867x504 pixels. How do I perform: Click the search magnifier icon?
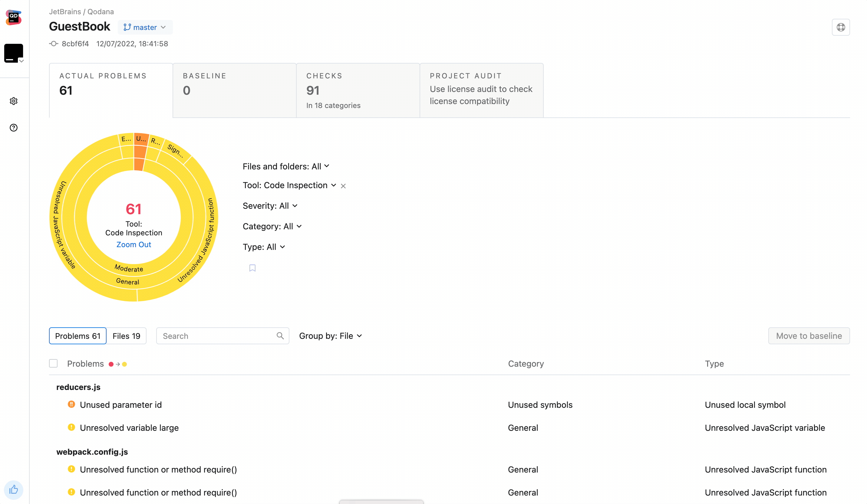pos(280,336)
